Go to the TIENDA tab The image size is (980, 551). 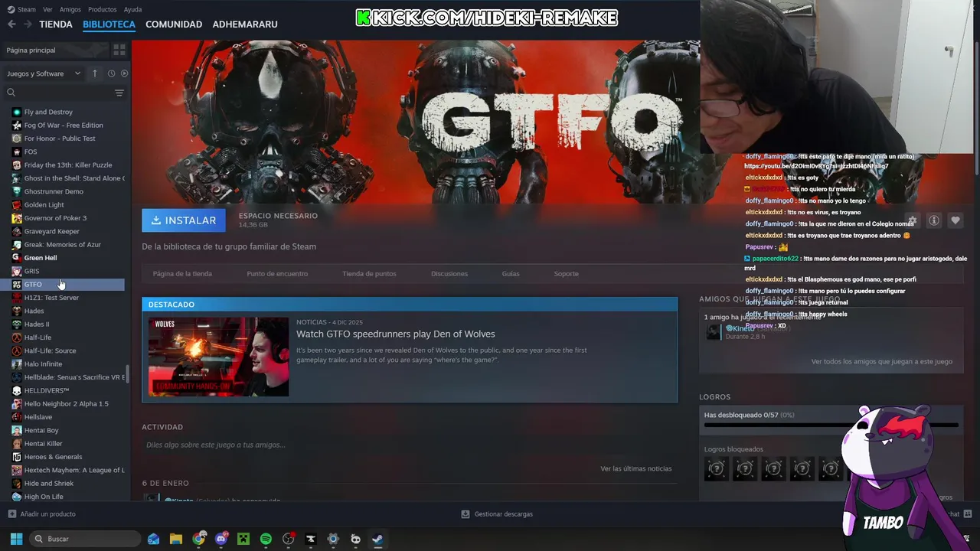coord(56,24)
